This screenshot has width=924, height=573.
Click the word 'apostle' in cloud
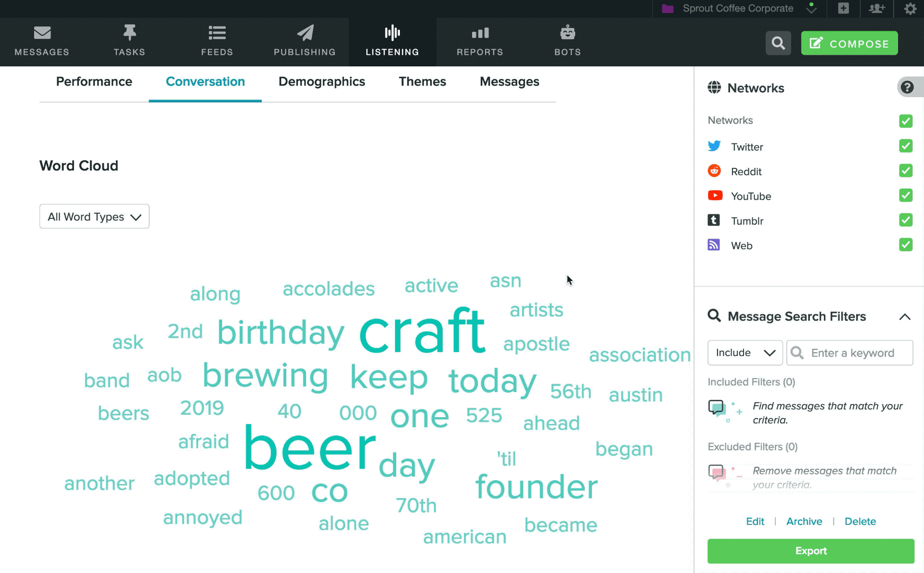536,344
